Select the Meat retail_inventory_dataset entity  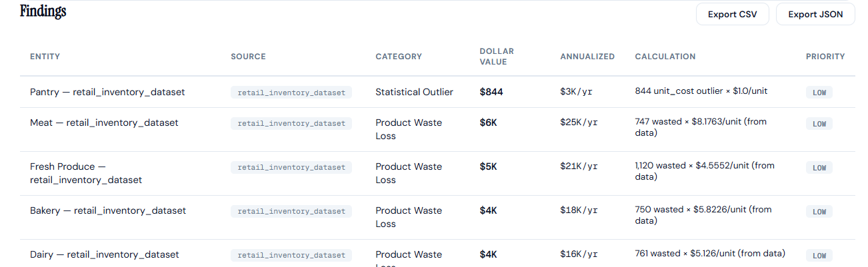(x=104, y=123)
